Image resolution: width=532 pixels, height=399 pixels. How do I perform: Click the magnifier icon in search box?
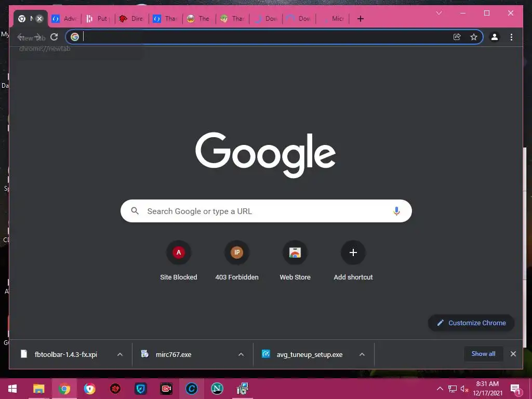click(135, 211)
